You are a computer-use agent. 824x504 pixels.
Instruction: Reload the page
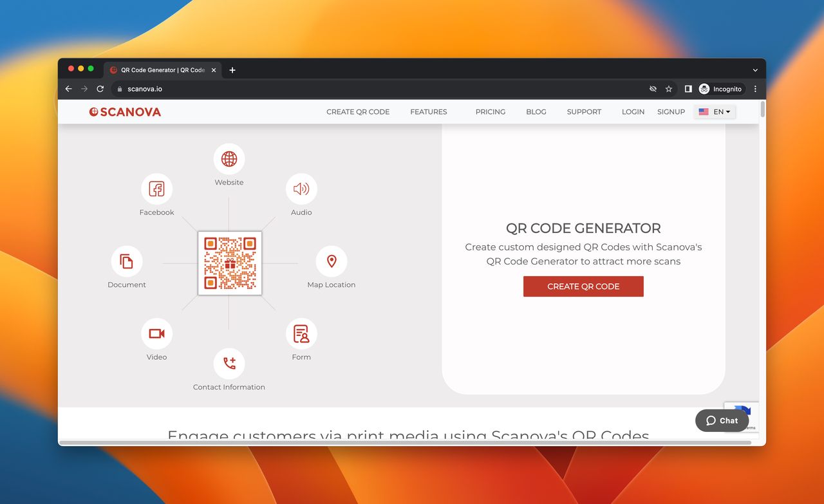pos(100,89)
